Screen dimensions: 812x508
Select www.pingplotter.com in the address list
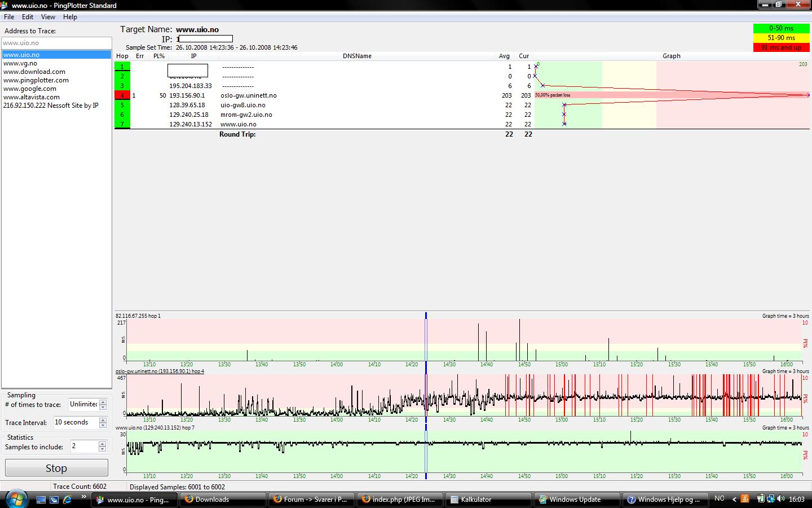tap(36, 80)
